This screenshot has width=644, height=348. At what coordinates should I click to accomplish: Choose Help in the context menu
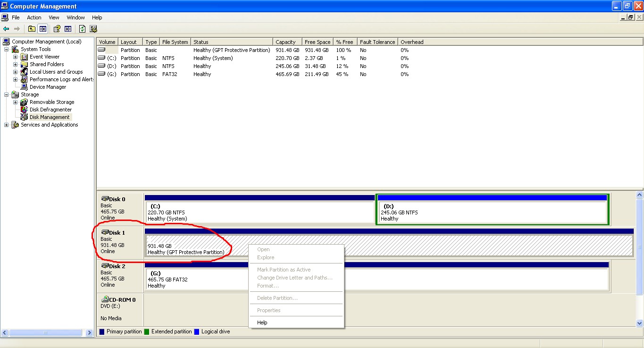tap(262, 323)
